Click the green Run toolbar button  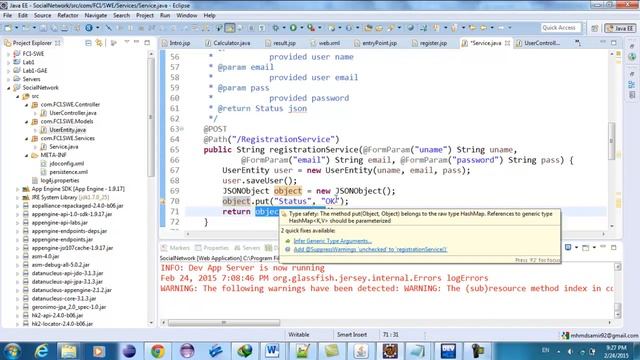pyautogui.click(x=293, y=28)
